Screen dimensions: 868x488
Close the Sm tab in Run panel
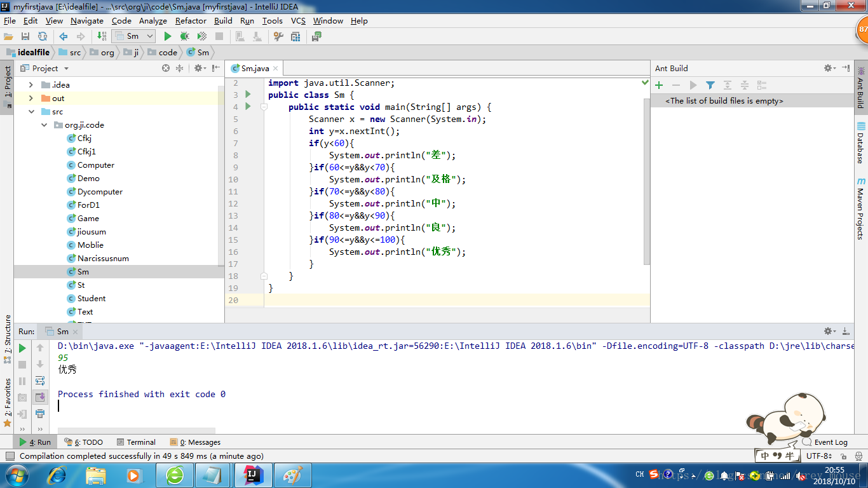74,332
